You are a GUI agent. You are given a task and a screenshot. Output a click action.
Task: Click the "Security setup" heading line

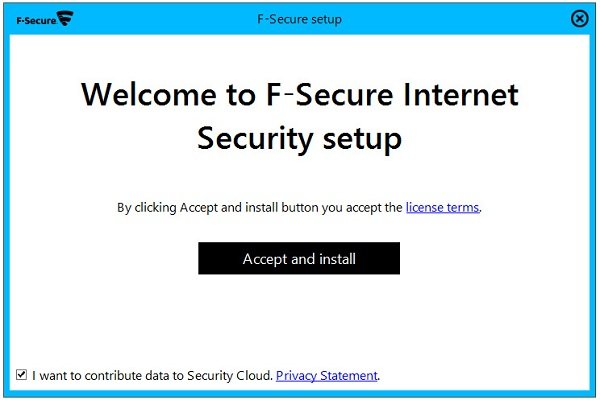(x=299, y=138)
